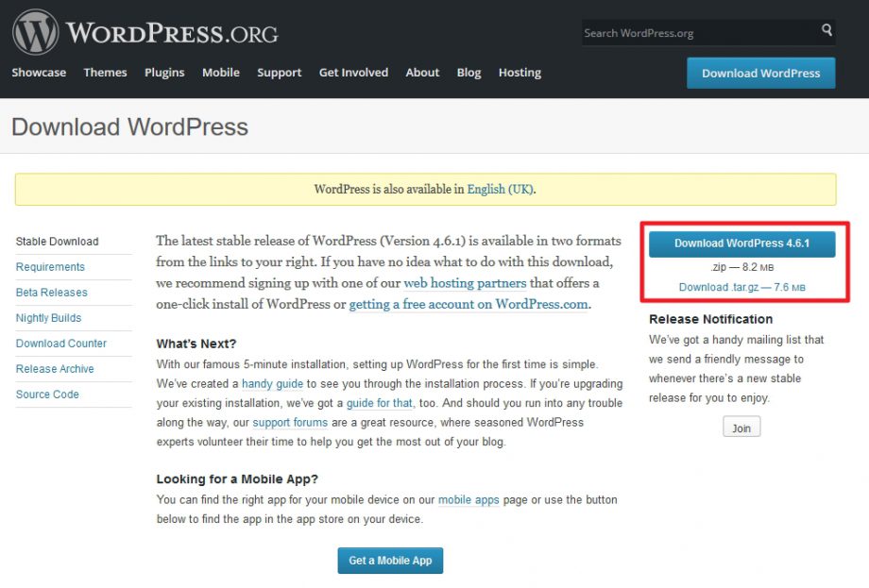Viewport: 869px width, 588px height.
Task: Open the Get Involved page
Action: pos(353,72)
